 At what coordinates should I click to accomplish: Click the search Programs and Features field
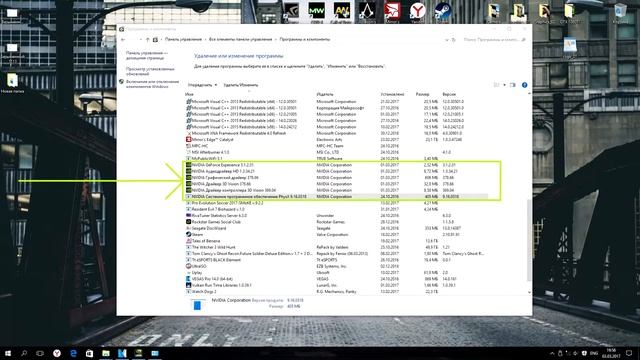point(494,40)
